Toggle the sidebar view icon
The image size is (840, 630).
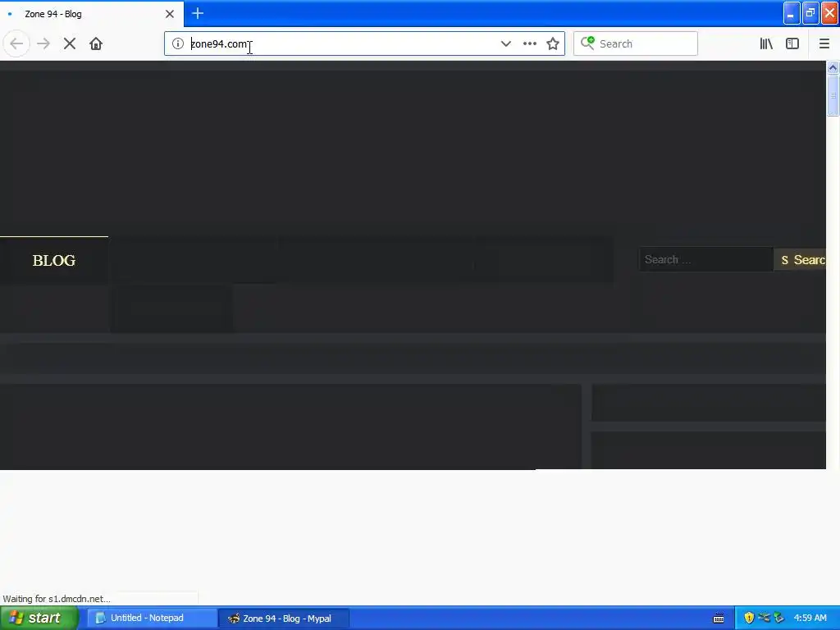[x=792, y=43]
